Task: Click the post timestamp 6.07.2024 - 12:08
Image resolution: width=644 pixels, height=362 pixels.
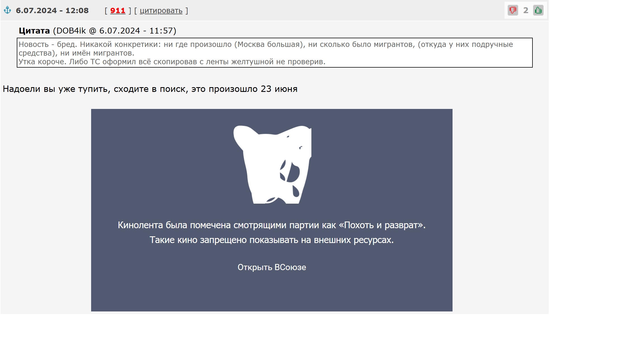Action: tap(52, 11)
